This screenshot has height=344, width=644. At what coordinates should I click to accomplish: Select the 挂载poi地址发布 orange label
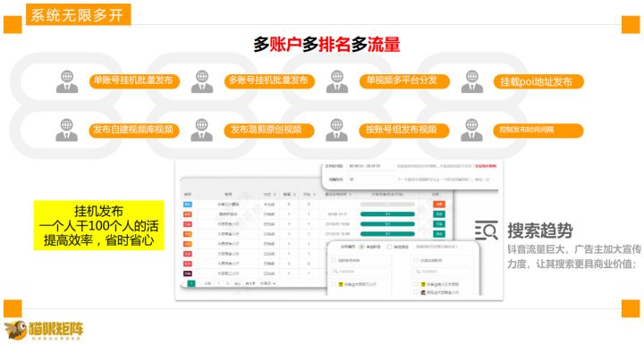point(538,81)
